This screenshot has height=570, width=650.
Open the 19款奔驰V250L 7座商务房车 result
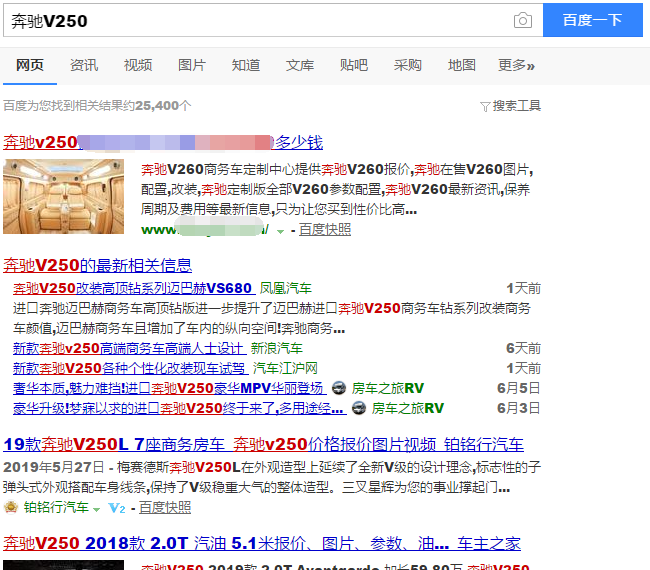(263, 444)
